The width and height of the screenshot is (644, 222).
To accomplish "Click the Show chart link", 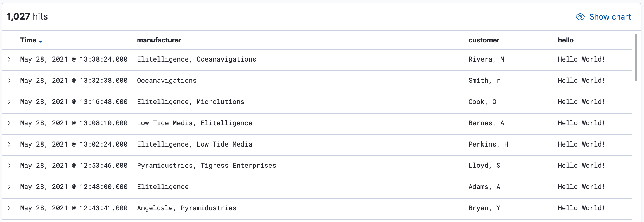I will [x=610, y=17].
